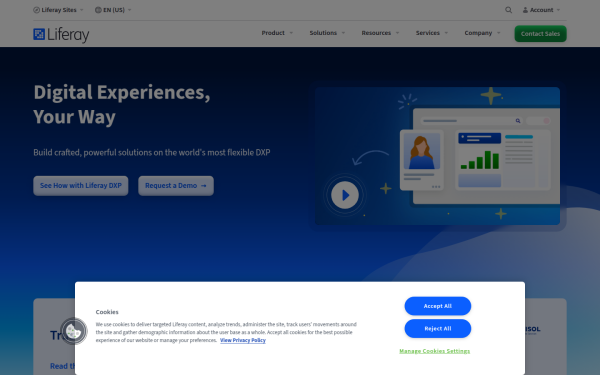Click Request a Demo button
Image resolution: width=600 pixels, height=375 pixels.
pyautogui.click(x=176, y=186)
